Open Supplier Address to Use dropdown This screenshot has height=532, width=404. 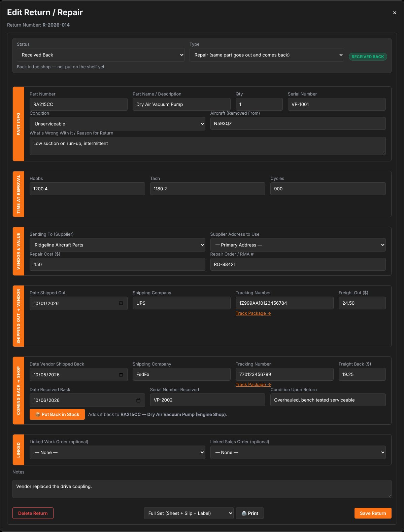pyautogui.click(x=298, y=245)
